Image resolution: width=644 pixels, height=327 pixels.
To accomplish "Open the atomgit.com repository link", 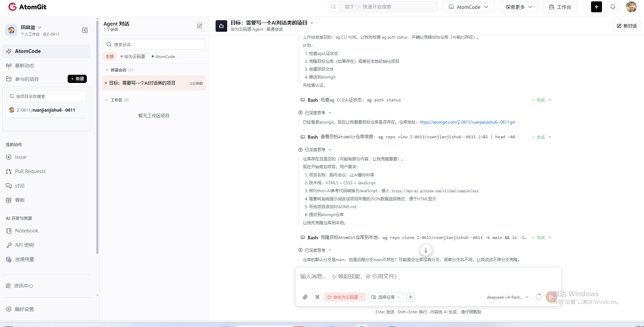I will [x=467, y=122].
